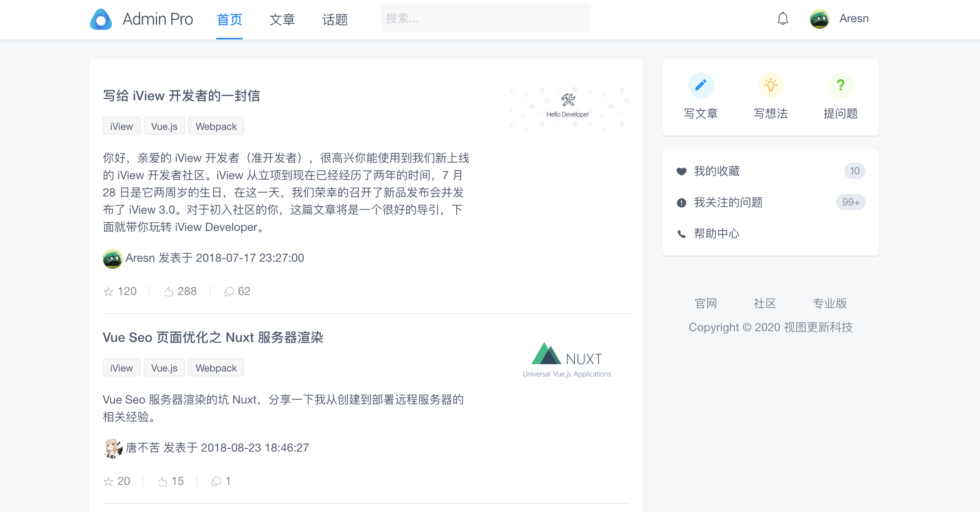Select Webpack tag on first article
980x512 pixels.
pos(216,126)
